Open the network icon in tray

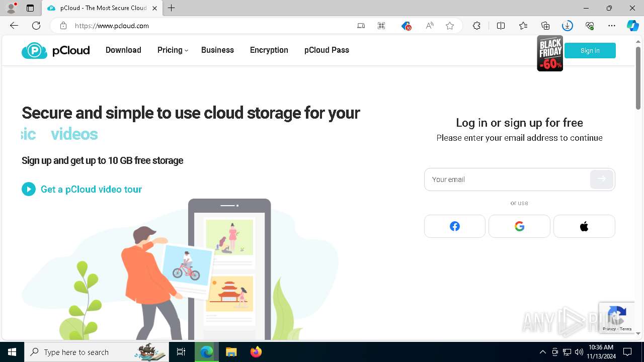(x=567, y=352)
